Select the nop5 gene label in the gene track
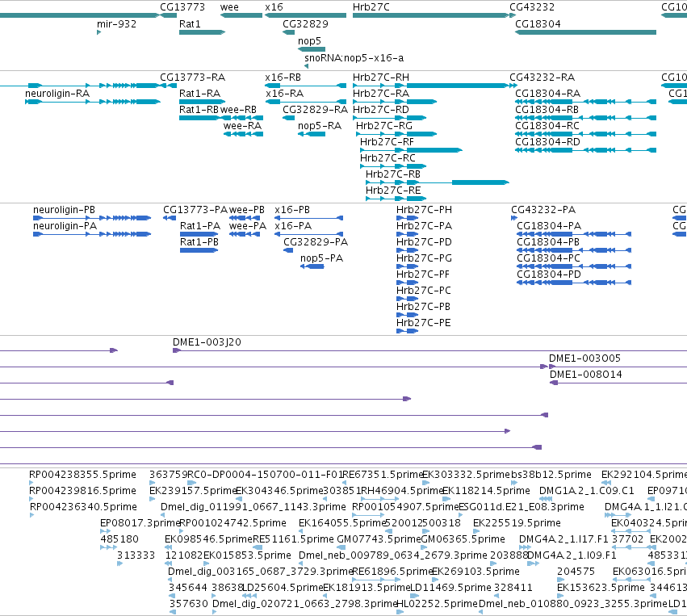Screen dimensions: 687x616 (309, 41)
